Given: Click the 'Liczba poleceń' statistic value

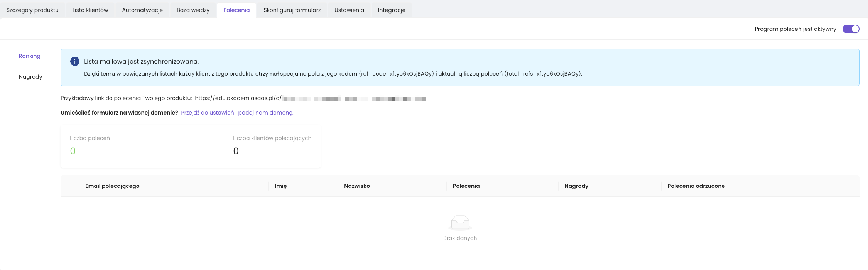Looking at the screenshot, I should point(73,151).
